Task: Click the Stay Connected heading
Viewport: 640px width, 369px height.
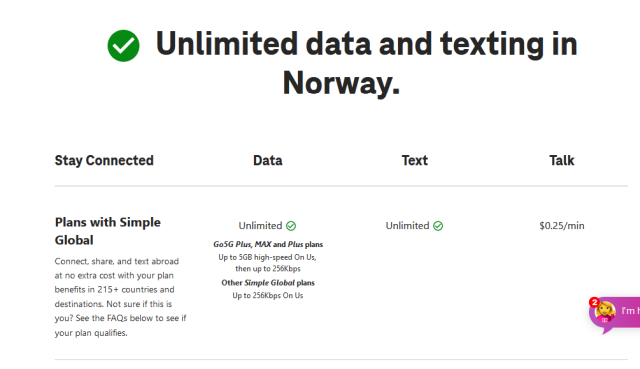Action: [x=104, y=160]
